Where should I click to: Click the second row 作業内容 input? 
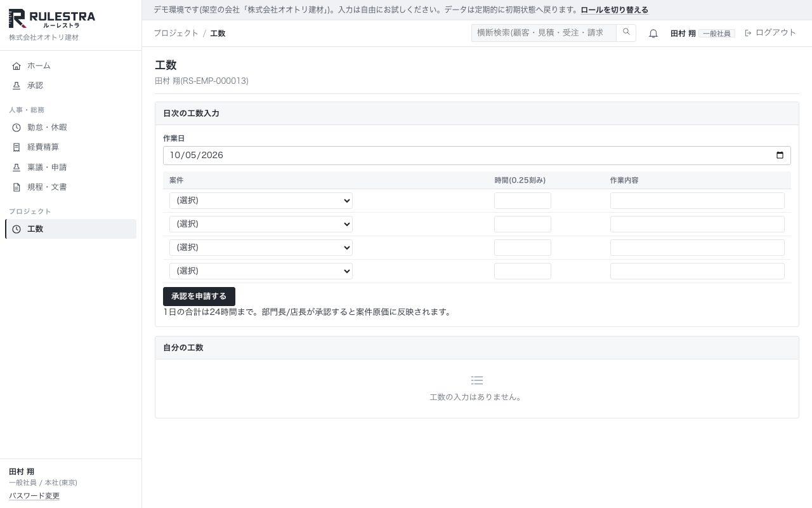pos(697,224)
